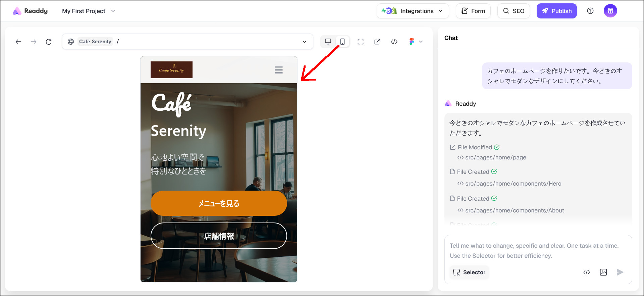Image resolution: width=644 pixels, height=296 pixels.
Task: Click the back navigation arrow
Action: pyautogui.click(x=18, y=42)
